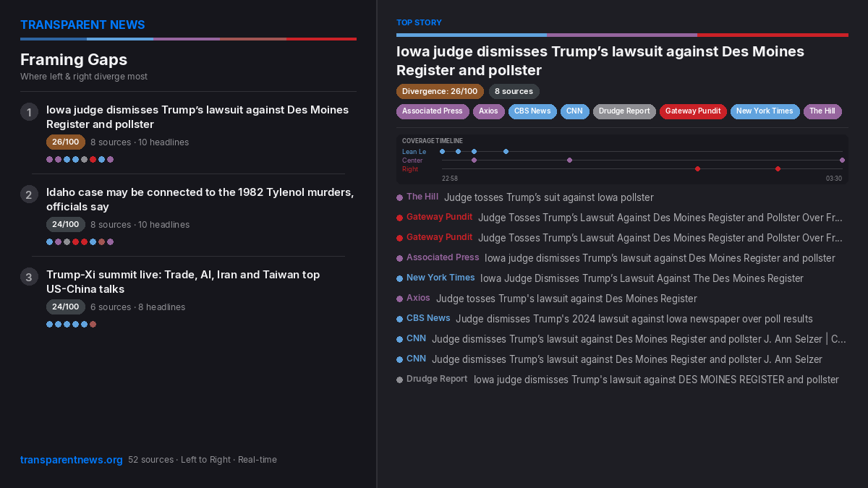Click the purple bullet beside Axios row

[x=399, y=299]
